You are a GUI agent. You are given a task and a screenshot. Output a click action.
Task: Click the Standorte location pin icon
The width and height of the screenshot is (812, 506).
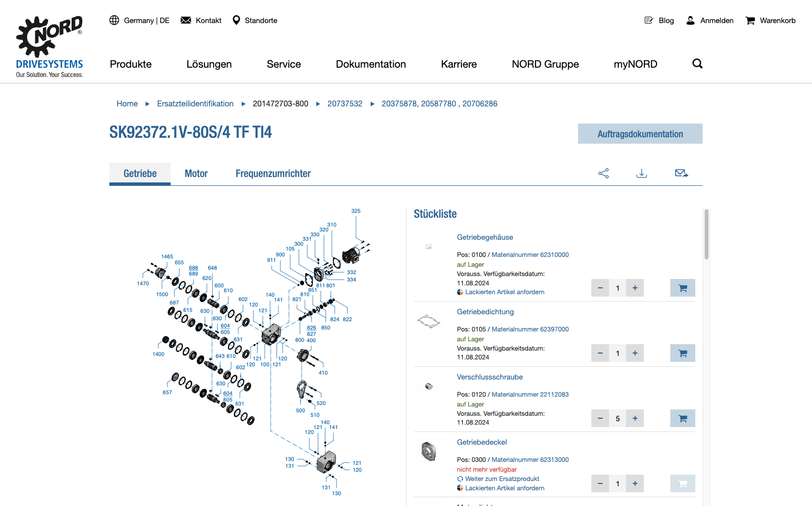pyautogui.click(x=236, y=20)
